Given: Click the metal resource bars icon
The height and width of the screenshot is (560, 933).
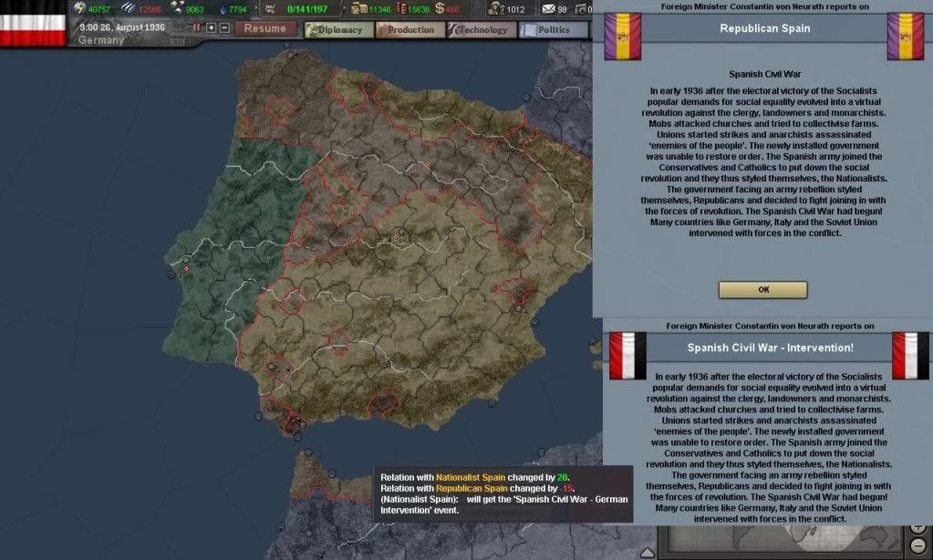Looking at the screenshot, I should pyautogui.click(x=129, y=8).
